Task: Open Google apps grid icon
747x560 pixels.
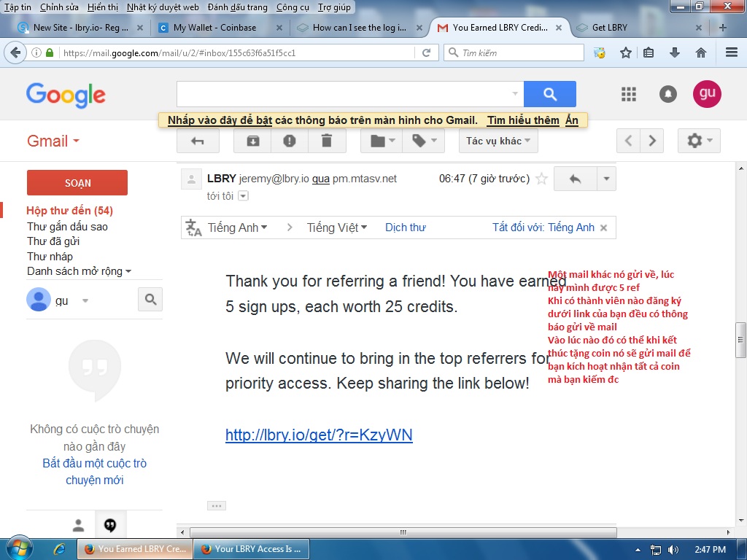Action: [629, 94]
